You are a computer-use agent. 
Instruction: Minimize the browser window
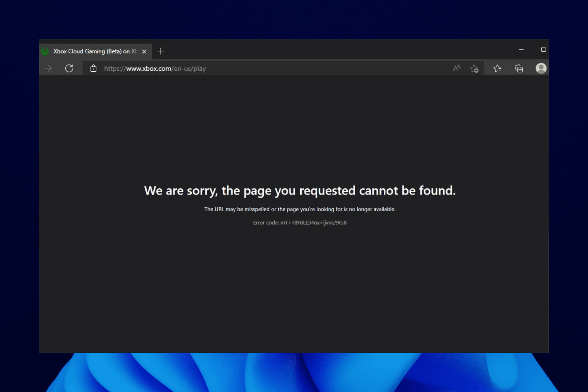click(521, 50)
